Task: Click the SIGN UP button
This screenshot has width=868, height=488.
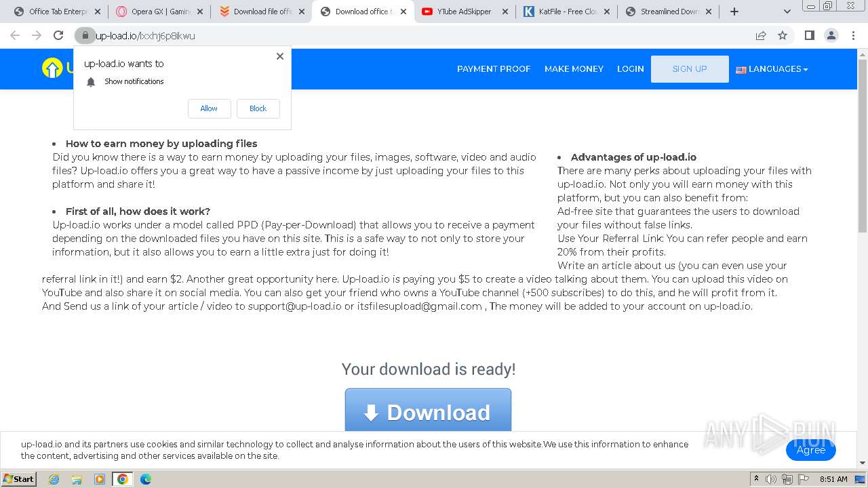Action: (690, 69)
